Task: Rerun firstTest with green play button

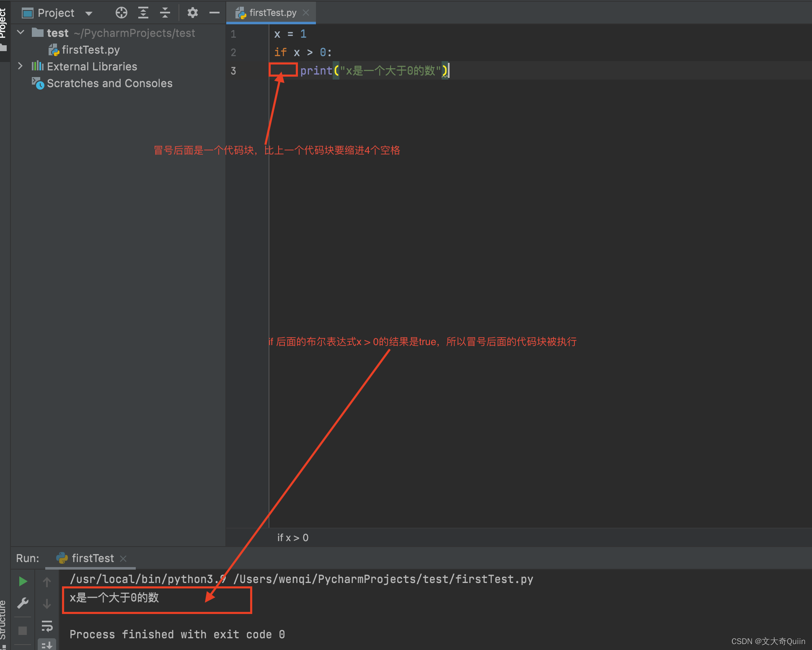Action: (23, 581)
